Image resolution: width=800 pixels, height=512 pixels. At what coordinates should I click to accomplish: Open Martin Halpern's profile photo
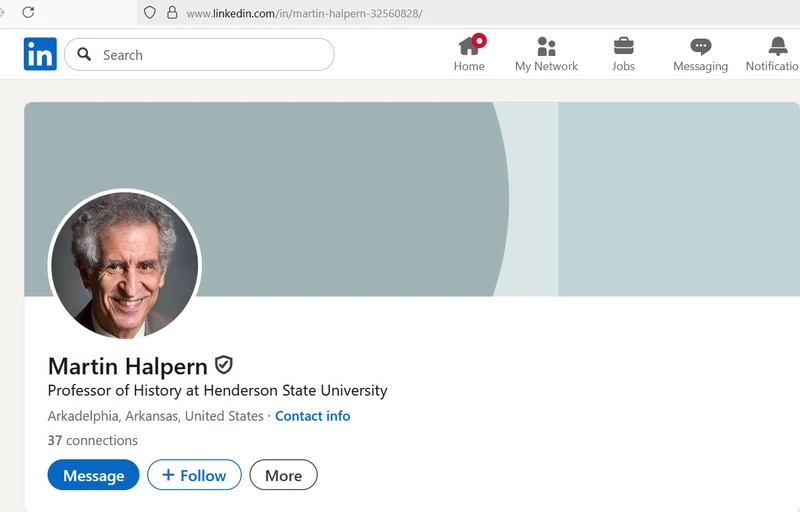(125, 265)
